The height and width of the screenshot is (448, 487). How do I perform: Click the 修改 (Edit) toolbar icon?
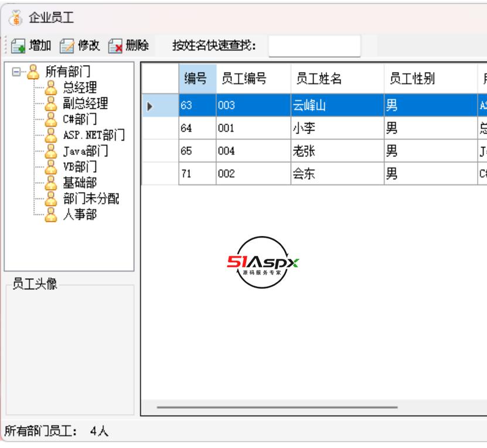point(67,46)
